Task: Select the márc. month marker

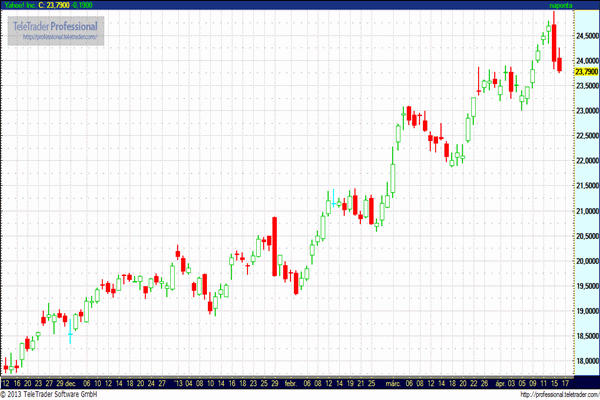Action: click(x=393, y=383)
